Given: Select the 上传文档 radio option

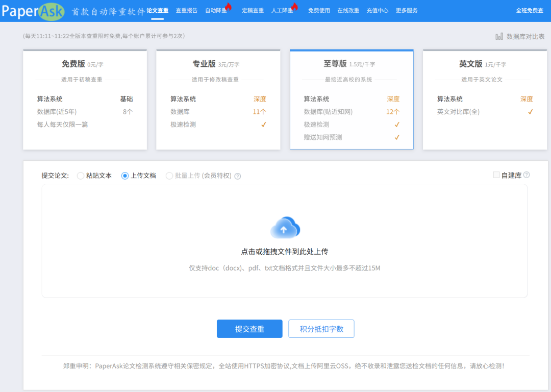Looking at the screenshot, I should [125, 176].
